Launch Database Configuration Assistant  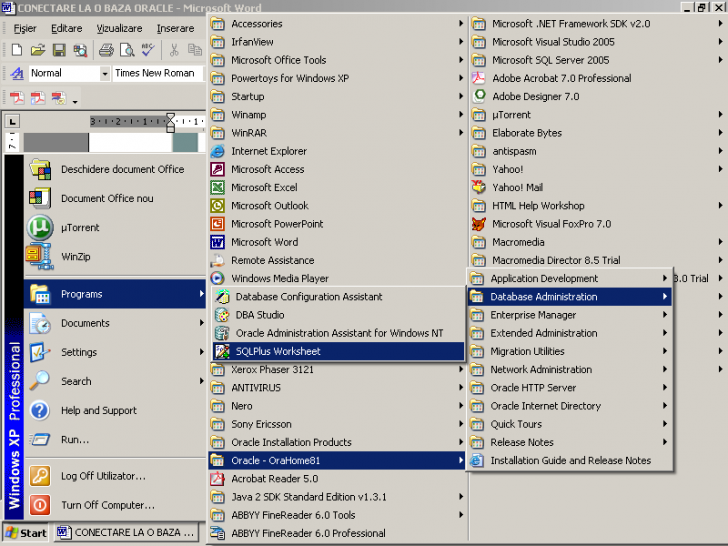(338, 297)
